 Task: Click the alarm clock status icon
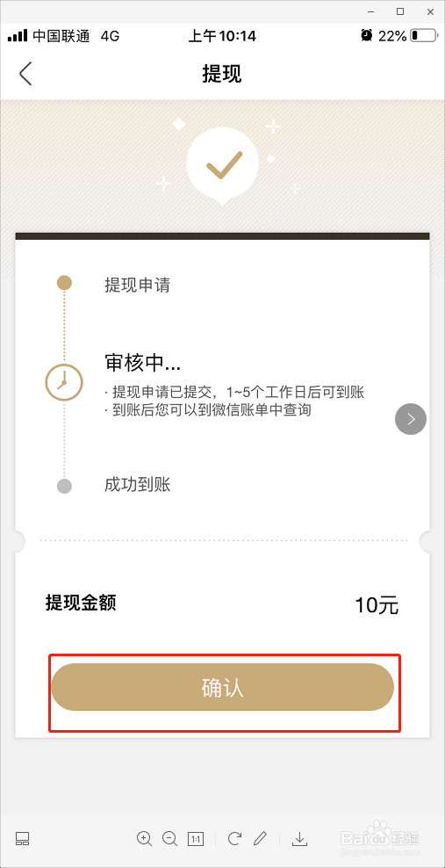pos(367,35)
